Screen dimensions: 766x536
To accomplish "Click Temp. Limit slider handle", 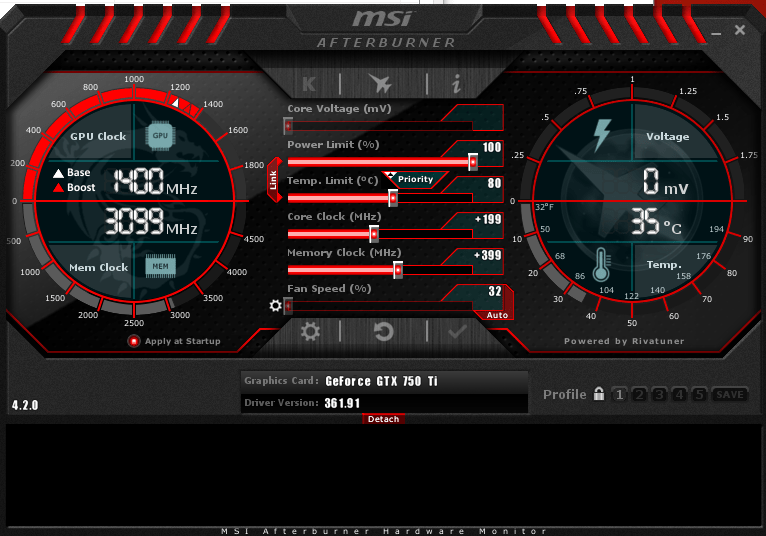I will (393, 198).
